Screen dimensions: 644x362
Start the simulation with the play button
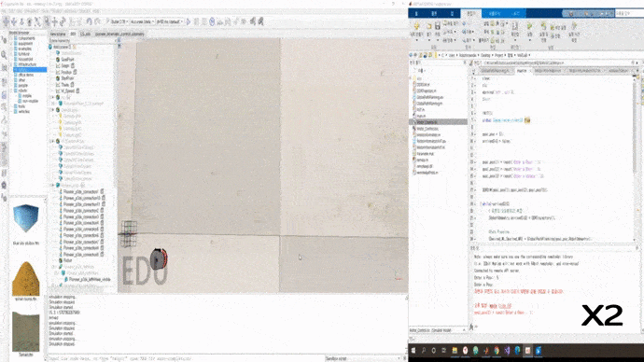[x=189, y=21]
